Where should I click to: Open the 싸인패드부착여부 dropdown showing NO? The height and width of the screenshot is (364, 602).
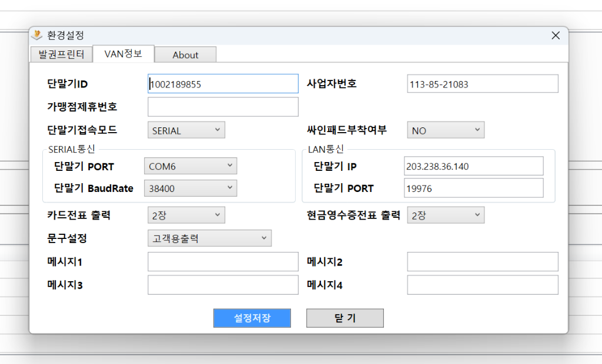point(445,130)
